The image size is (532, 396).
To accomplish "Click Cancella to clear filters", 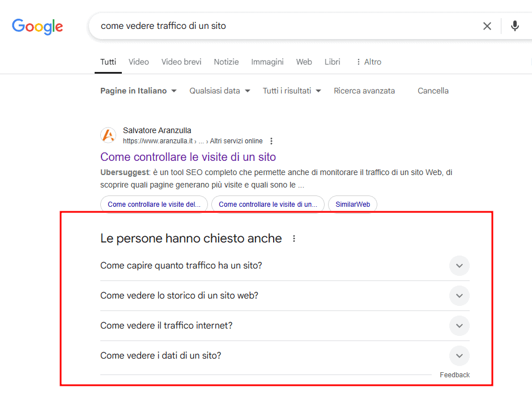I will (433, 91).
